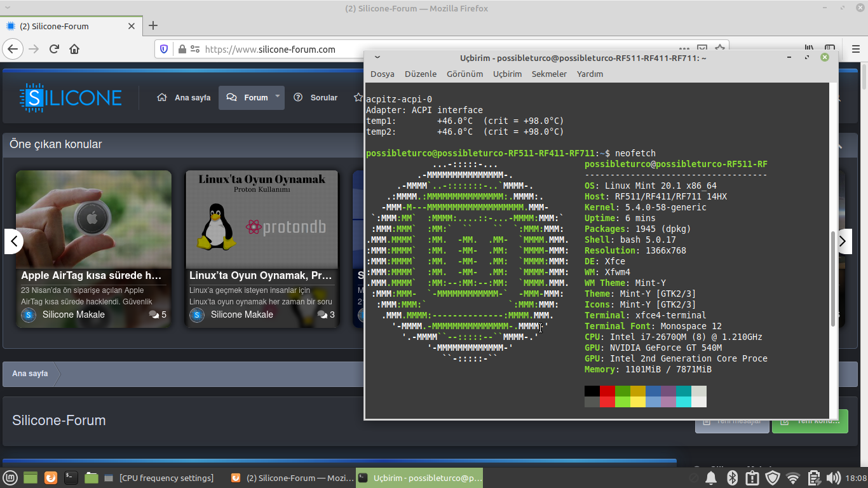
Task: Expand the Forum dropdown arrow
Action: [277, 97]
